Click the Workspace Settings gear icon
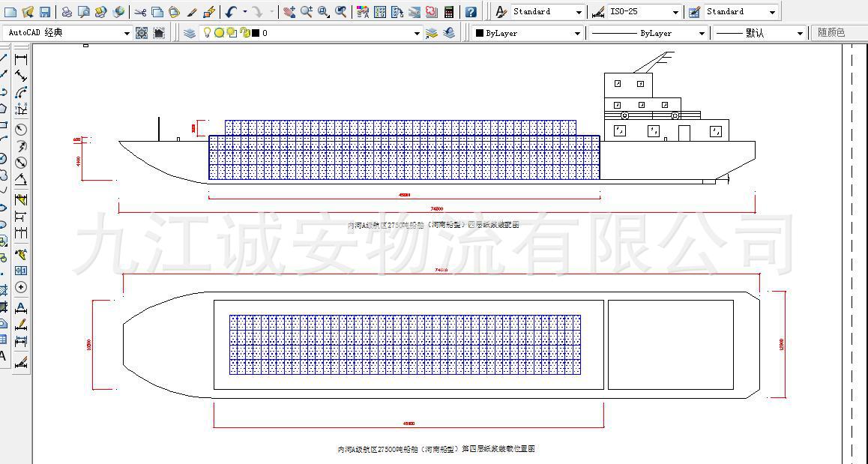 142,33
